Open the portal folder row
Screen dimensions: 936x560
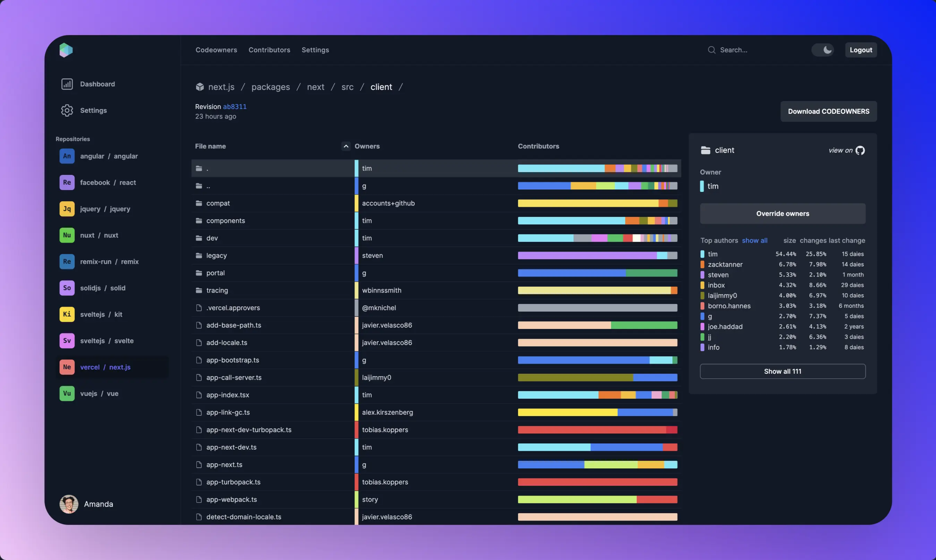pos(436,273)
